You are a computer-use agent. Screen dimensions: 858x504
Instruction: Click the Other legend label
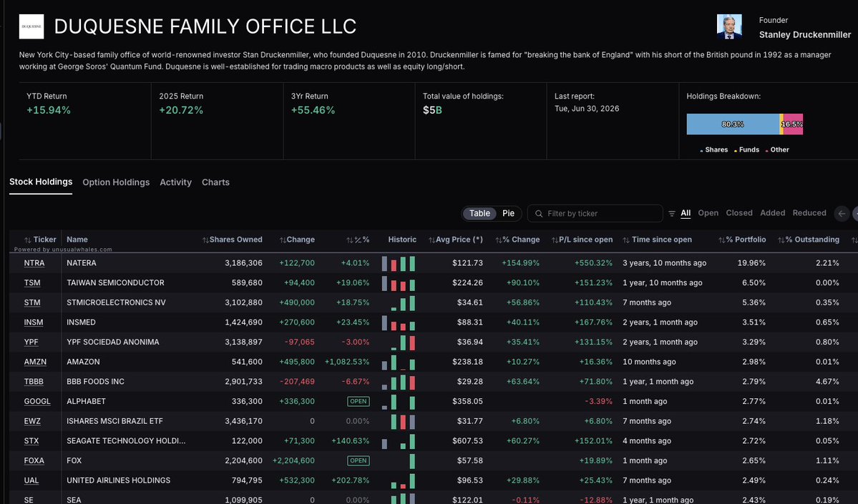(x=780, y=150)
